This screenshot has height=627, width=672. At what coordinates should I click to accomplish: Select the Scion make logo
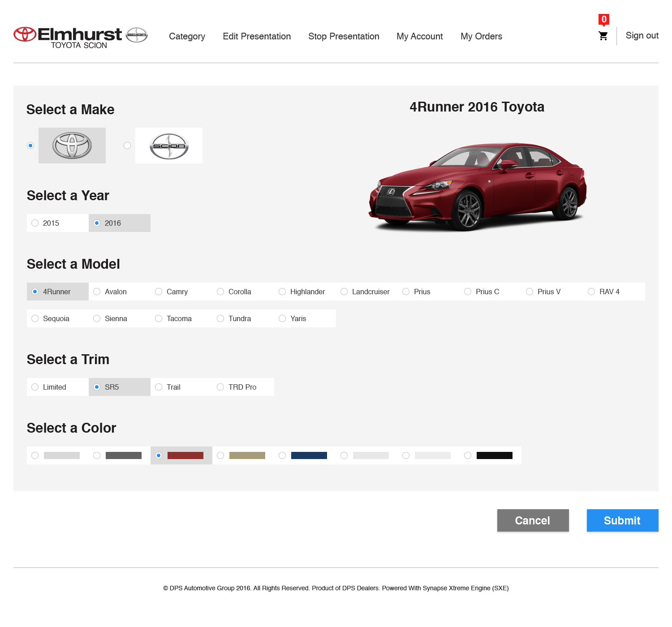(169, 146)
